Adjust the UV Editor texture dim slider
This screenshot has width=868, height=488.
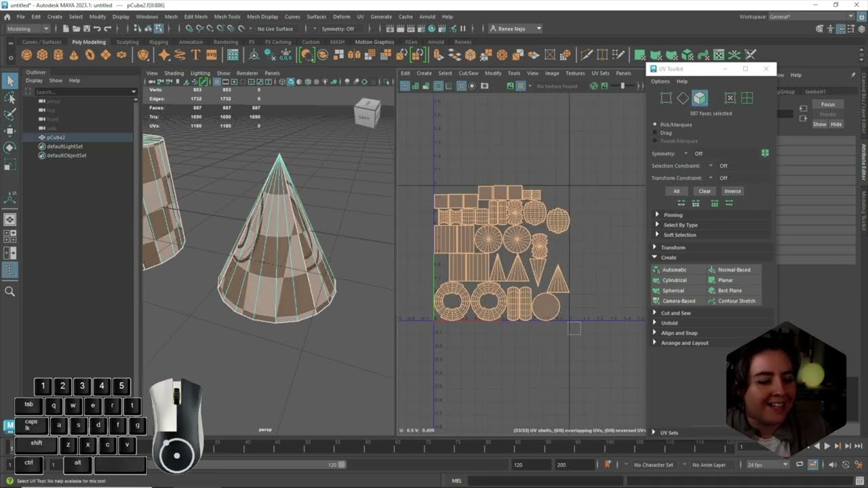(623, 86)
